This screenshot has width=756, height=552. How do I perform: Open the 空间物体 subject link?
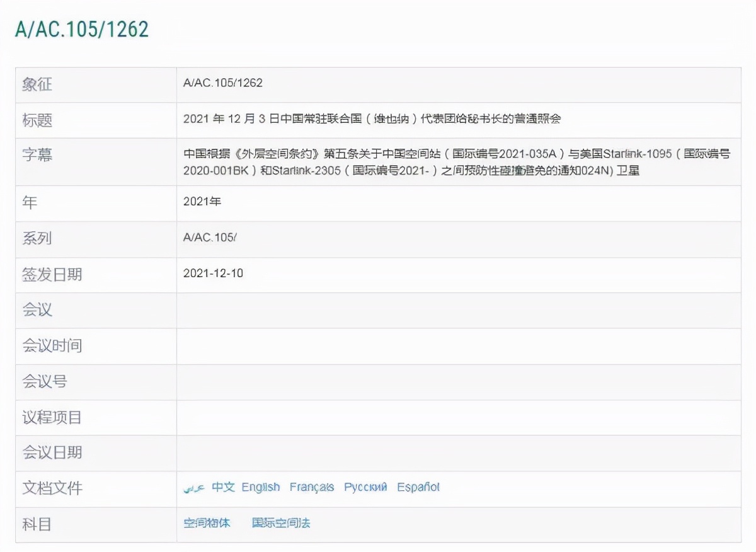click(x=208, y=523)
